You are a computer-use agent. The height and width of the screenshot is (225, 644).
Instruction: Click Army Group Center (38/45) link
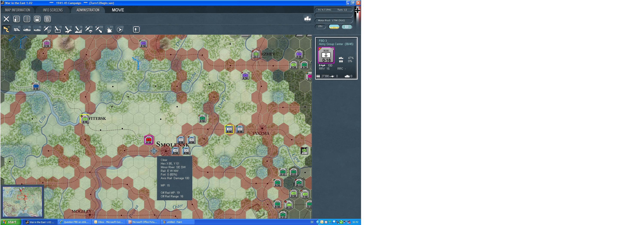coord(336,44)
